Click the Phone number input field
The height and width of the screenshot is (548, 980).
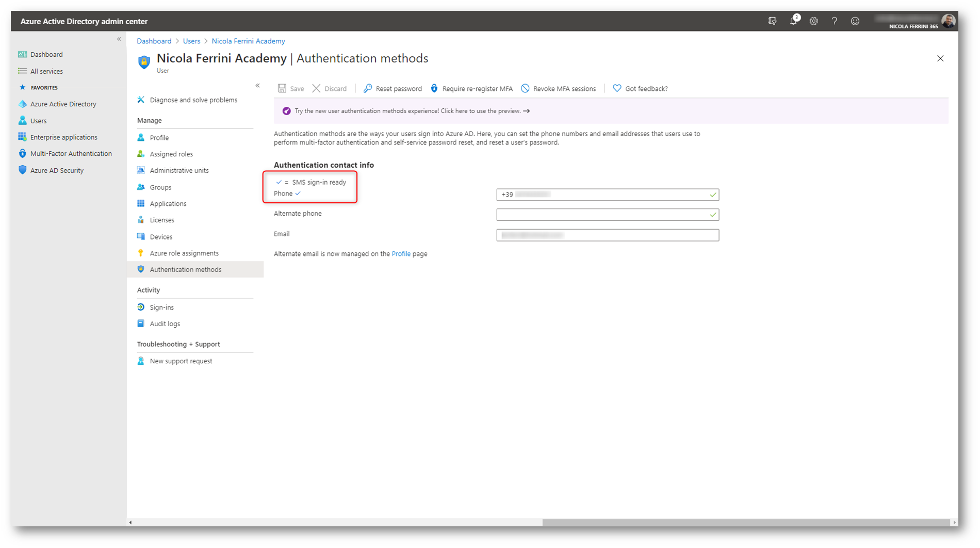(x=608, y=195)
